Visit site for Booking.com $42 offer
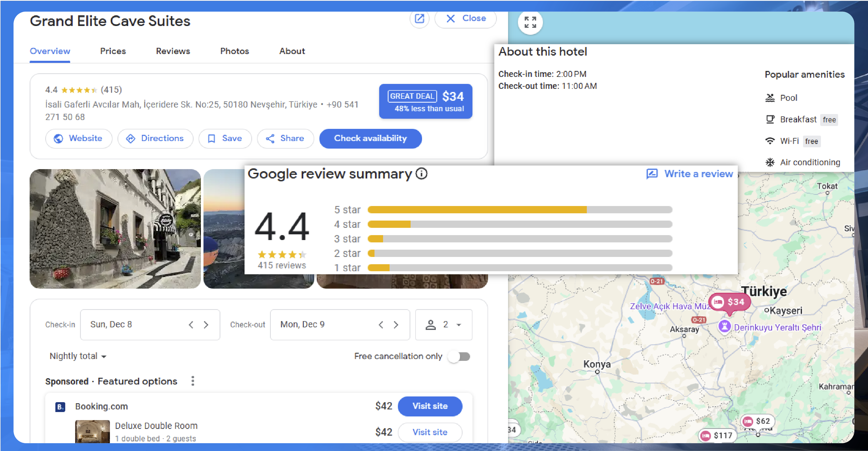868x451 pixels. (x=430, y=406)
